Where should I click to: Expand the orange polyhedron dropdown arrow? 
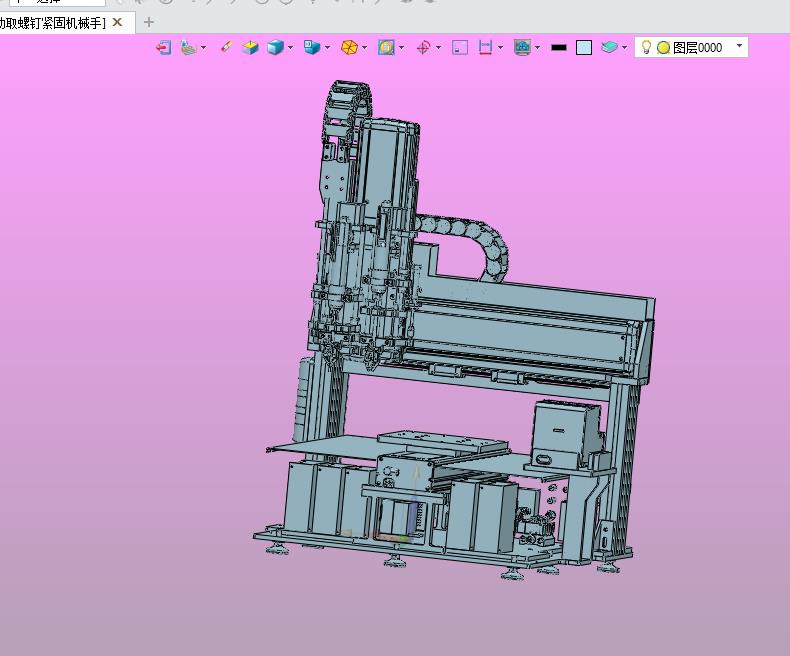click(x=365, y=47)
